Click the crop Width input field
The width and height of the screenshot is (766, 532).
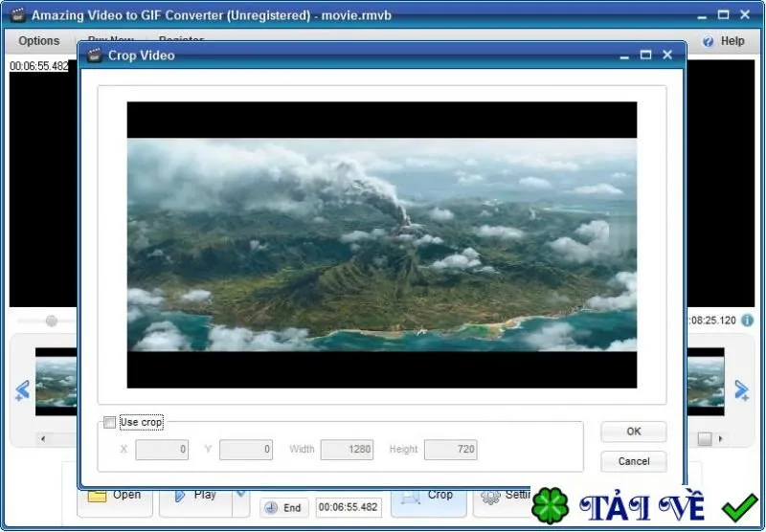click(x=347, y=450)
